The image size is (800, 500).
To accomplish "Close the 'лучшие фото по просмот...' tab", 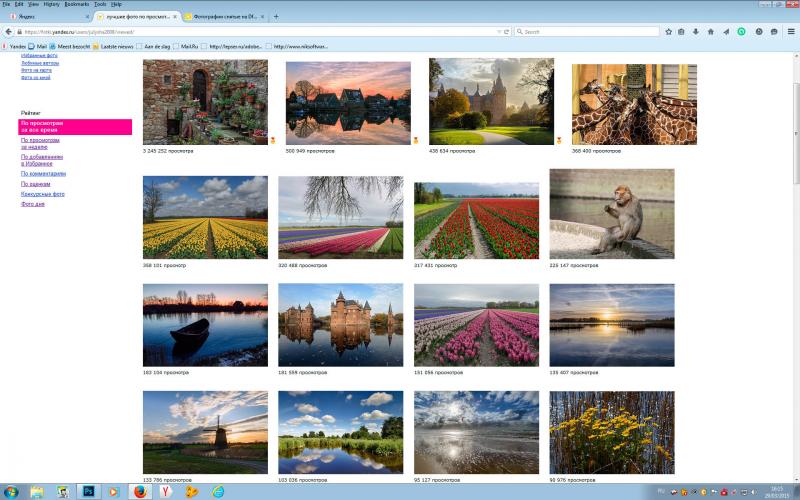I will coord(174,17).
